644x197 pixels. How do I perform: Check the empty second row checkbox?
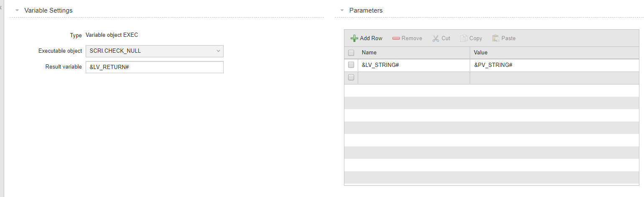[351, 77]
